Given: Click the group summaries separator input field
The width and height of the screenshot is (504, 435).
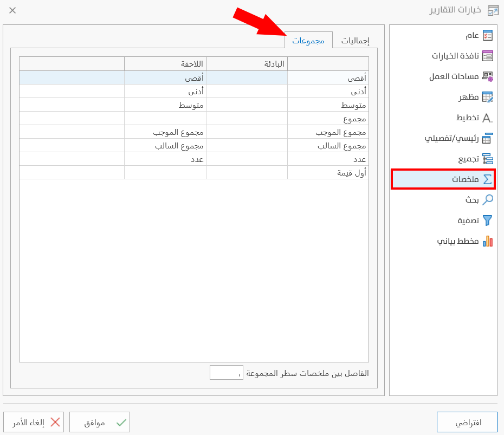Looking at the screenshot, I should click(226, 372).
